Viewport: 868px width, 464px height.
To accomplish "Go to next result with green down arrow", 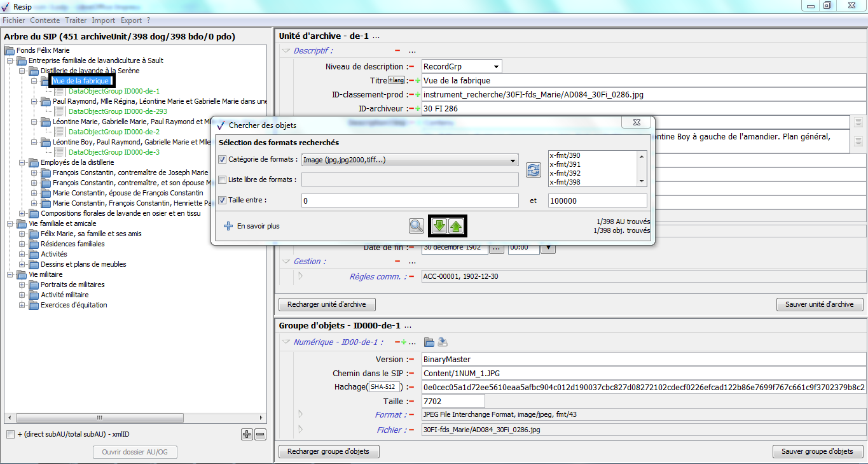I will pos(439,225).
